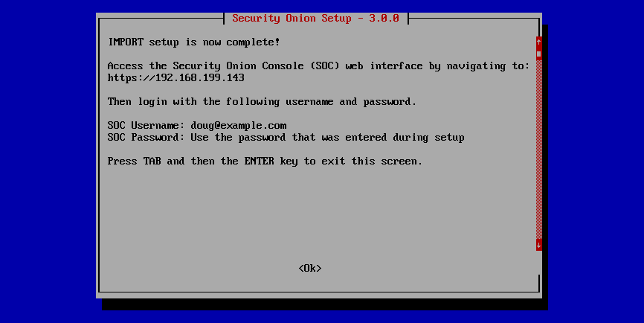Screen dimensions: 644x323
Task: Click the word TAB in the exit instructions
Action: 152,161
